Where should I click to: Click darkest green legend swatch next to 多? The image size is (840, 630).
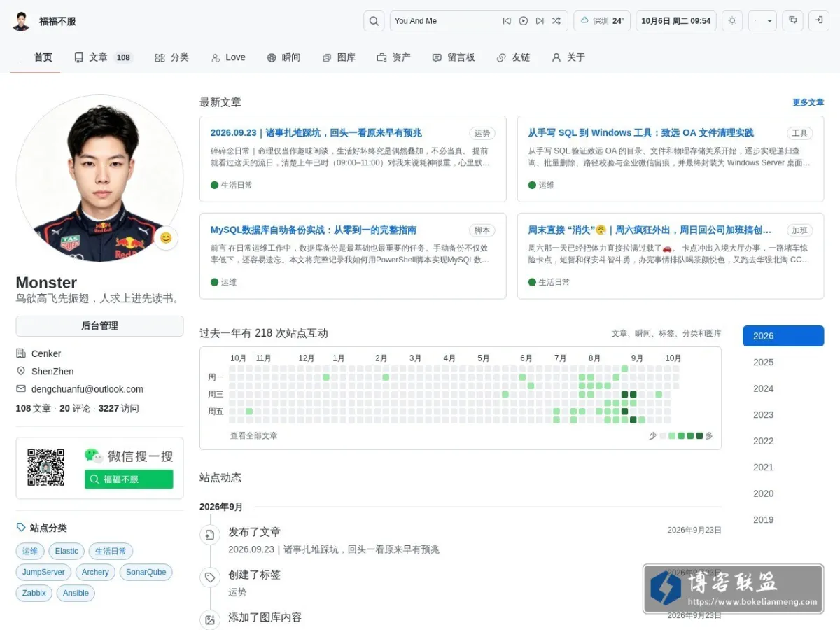pyautogui.click(x=699, y=435)
